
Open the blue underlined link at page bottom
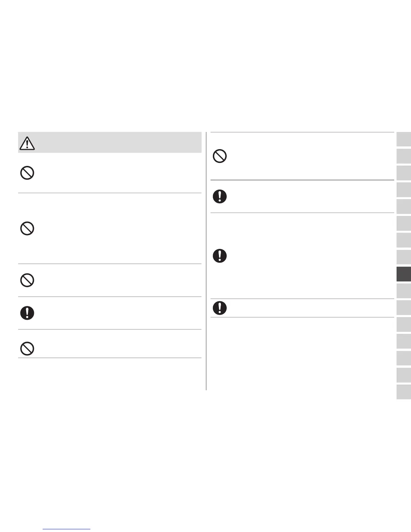(67, 529)
